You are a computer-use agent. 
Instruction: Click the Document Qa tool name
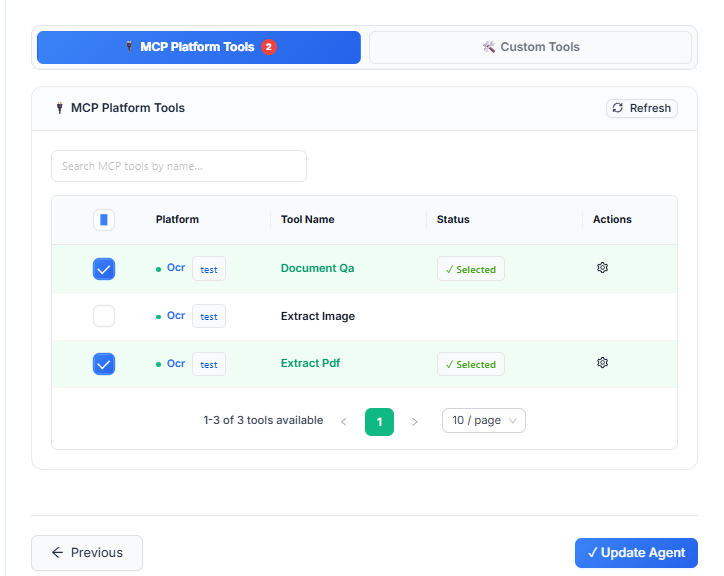click(317, 268)
